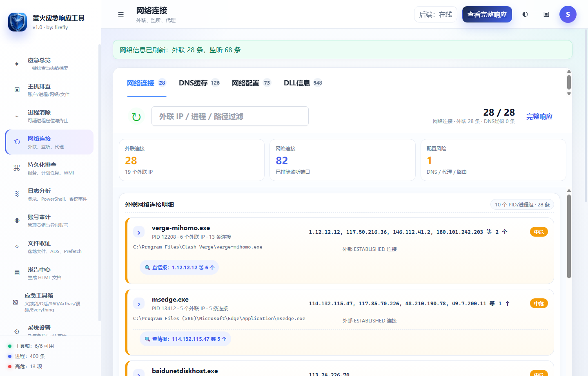Open 日志分析 section
This screenshot has width=588, height=376.
coord(49,195)
